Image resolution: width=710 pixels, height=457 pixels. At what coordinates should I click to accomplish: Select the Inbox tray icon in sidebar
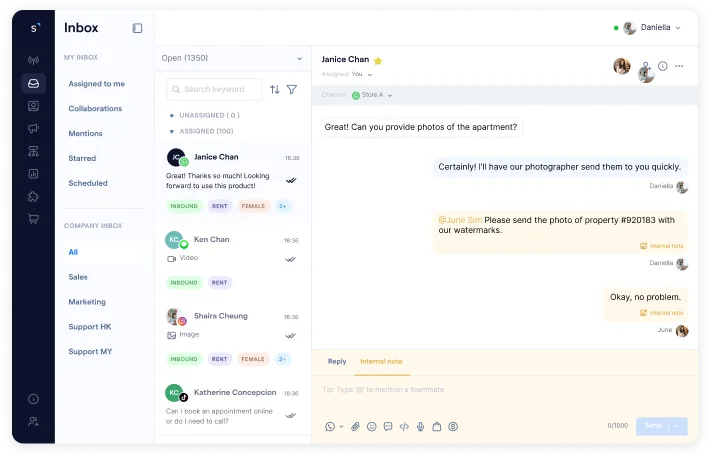click(33, 83)
